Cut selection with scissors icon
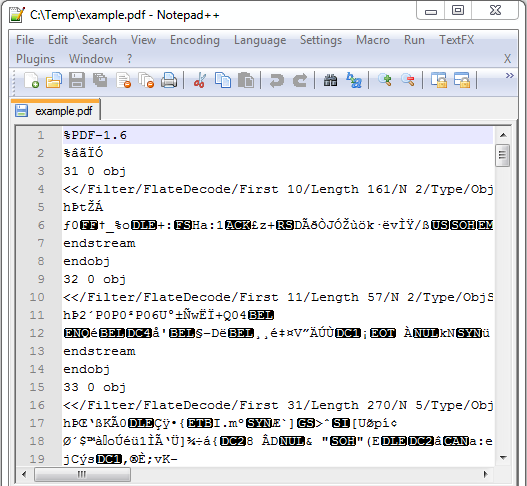This screenshot has width=527, height=486. coord(200,80)
